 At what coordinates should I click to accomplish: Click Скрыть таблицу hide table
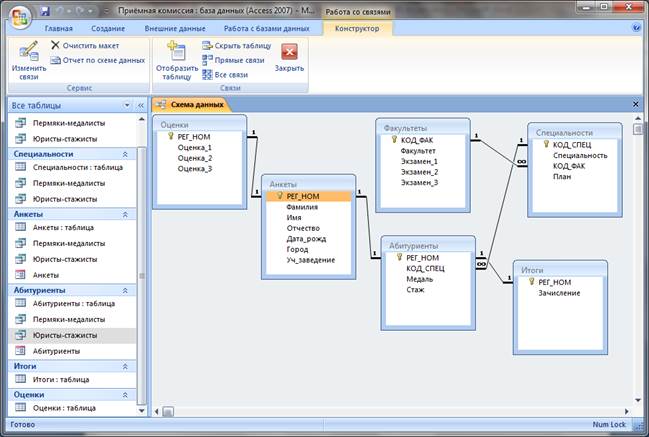[x=236, y=46]
